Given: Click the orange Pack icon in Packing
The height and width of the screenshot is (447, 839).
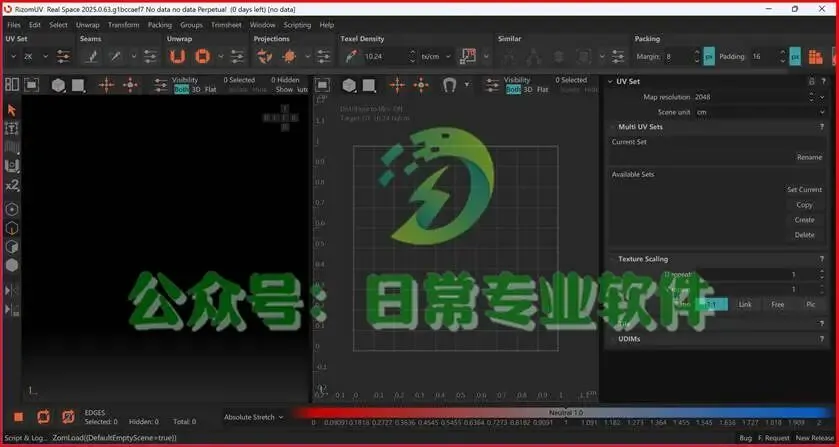Looking at the screenshot, I should (815, 56).
